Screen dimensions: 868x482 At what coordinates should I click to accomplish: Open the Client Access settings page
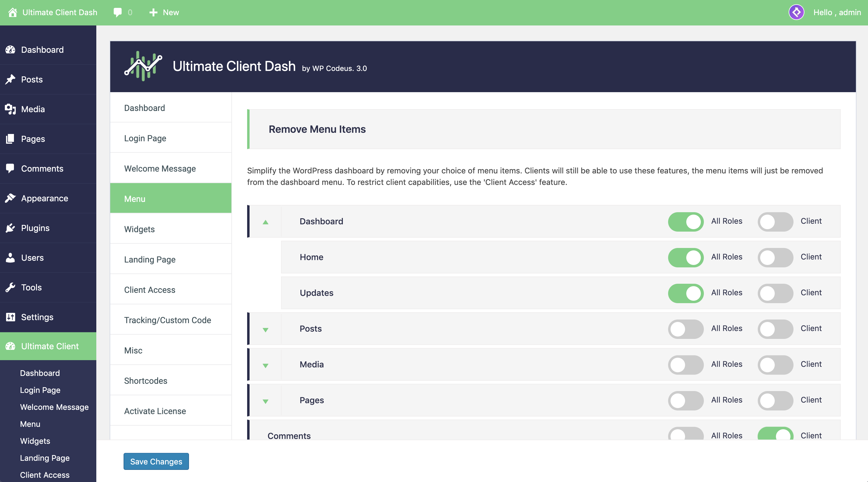149,289
